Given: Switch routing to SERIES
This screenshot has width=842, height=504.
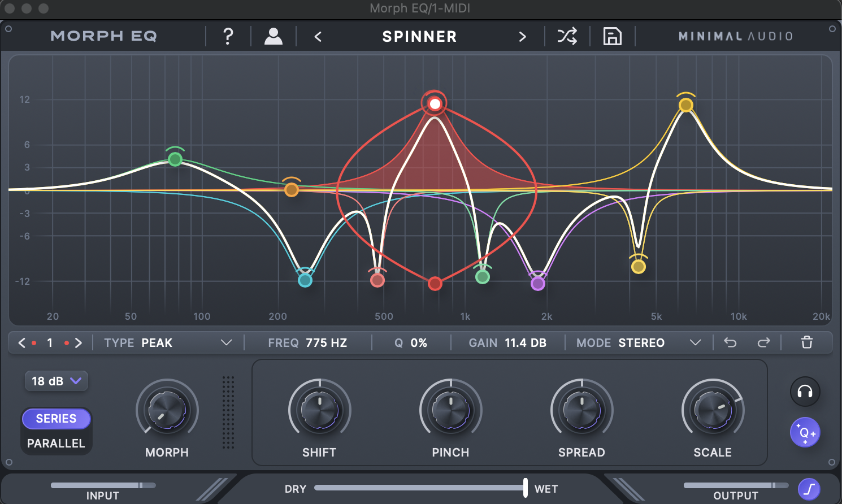Looking at the screenshot, I should click(56, 419).
